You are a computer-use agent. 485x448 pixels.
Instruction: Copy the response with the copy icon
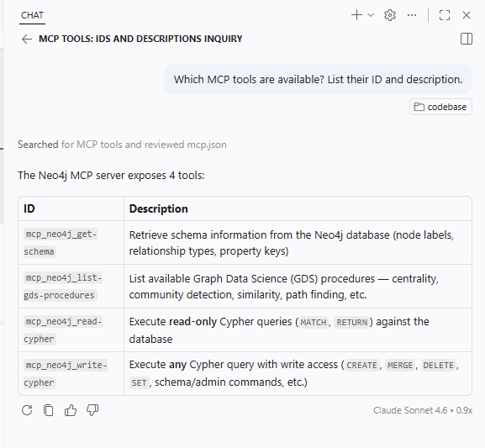coord(48,410)
